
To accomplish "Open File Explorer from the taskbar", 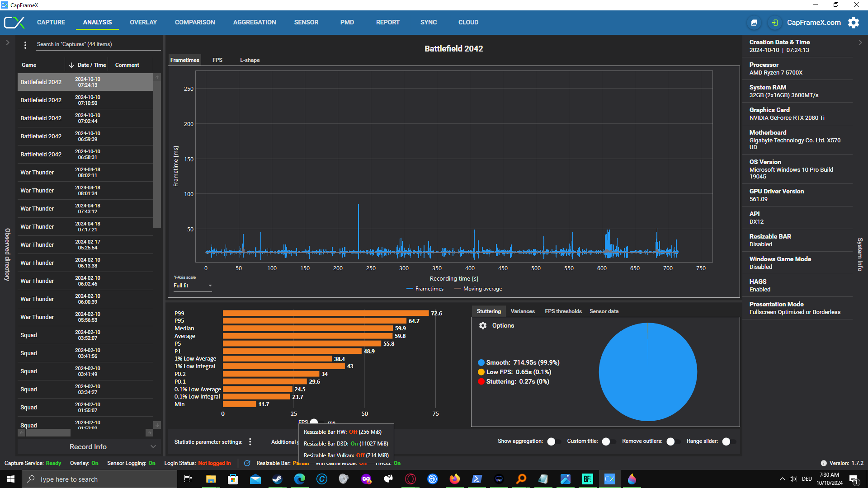I will tap(211, 479).
